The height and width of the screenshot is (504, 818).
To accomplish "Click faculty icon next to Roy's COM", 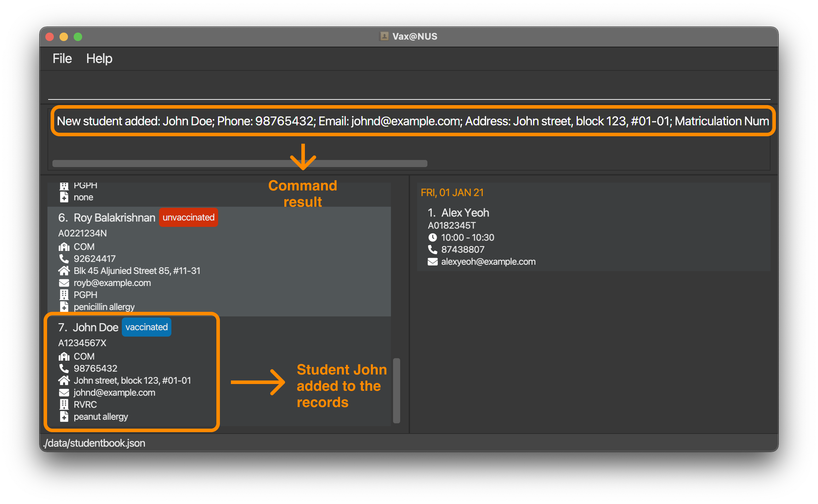I will (x=64, y=247).
